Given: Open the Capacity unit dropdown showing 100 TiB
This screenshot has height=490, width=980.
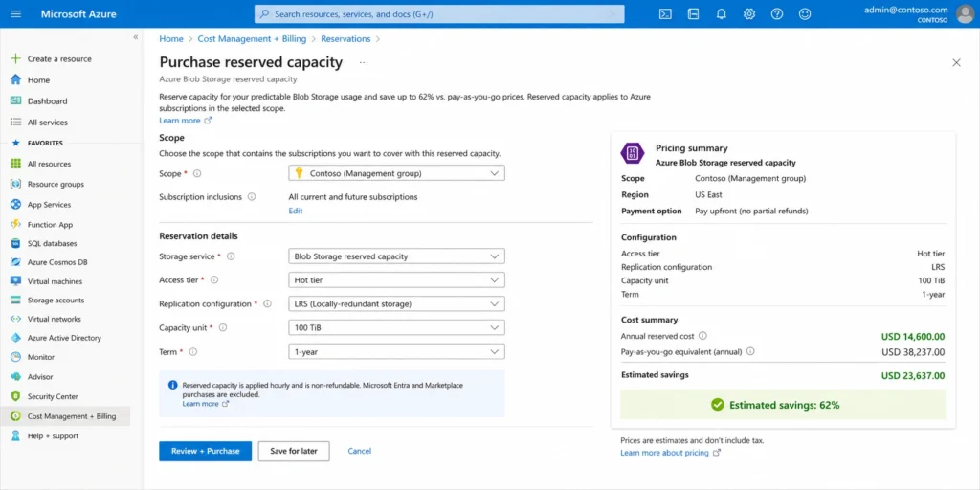Looking at the screenshot, I should [x=396, y=327].
